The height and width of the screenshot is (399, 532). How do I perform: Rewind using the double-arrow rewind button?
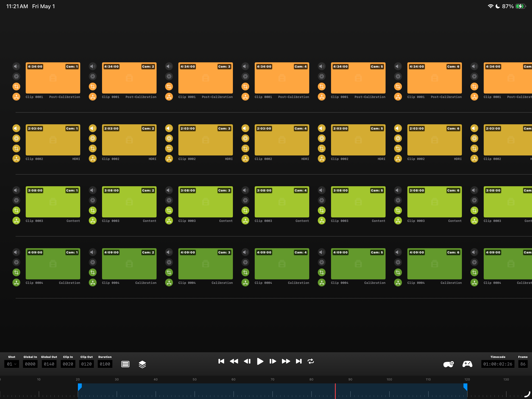click(x=234, y=361)
